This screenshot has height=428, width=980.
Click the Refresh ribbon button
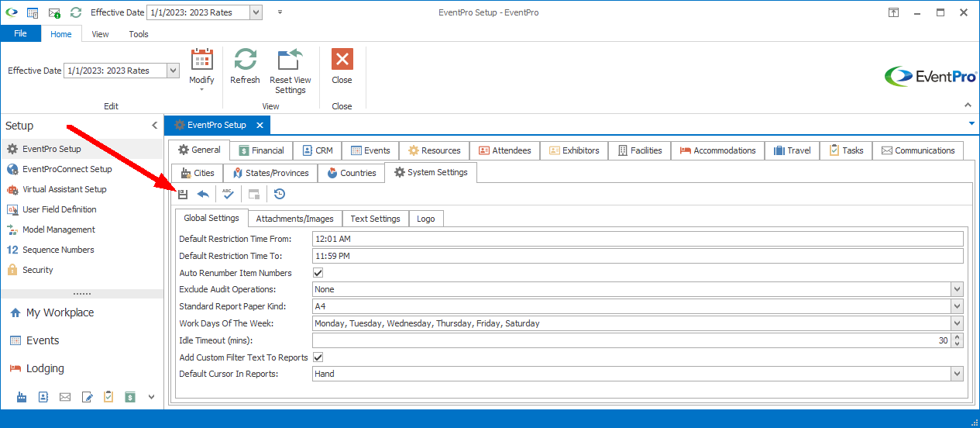[x=245, y=67]
